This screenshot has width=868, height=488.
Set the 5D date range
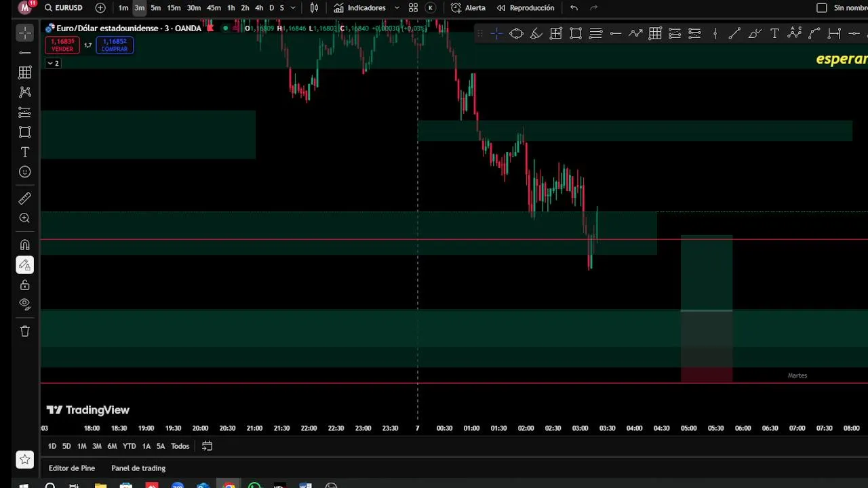pyautogui.click(x=66, y=446)
